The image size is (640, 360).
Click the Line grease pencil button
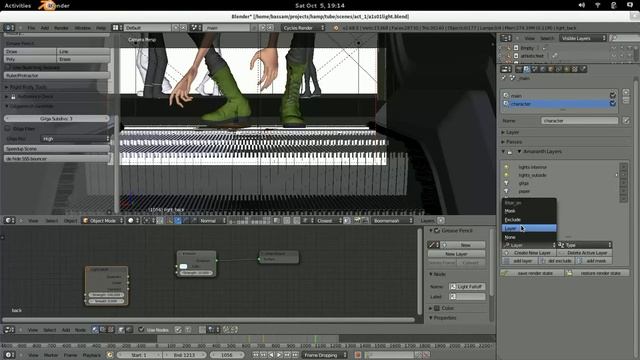83,51
